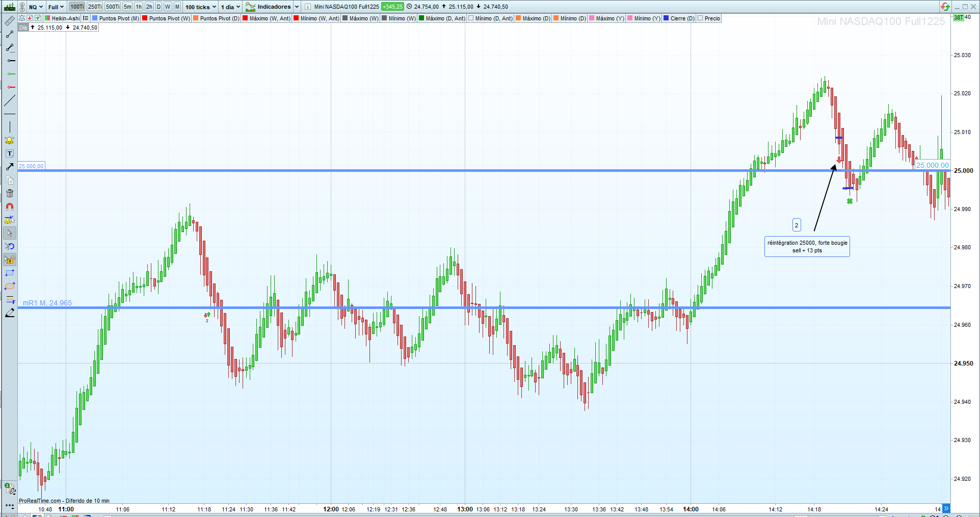Click the red down arrow sell icon
The height and width of the screenshot is (517, 980).
click(x=30, y=18)
